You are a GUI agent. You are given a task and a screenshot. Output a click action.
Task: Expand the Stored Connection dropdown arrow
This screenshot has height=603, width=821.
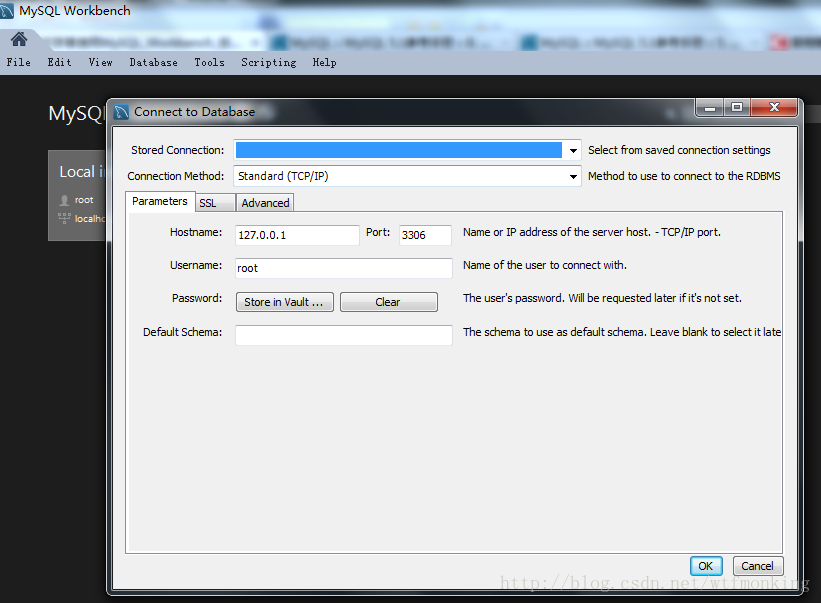[x=573, y=151]
